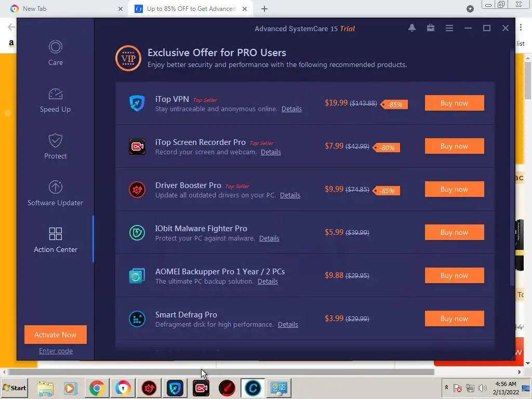This screenshot has height=399, width=532.
Task: Show hidden system tray icons
Action: [446, 387]
